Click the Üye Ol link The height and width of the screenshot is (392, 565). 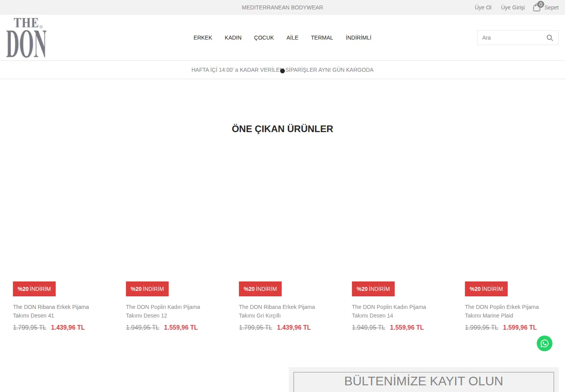(483, 7)
